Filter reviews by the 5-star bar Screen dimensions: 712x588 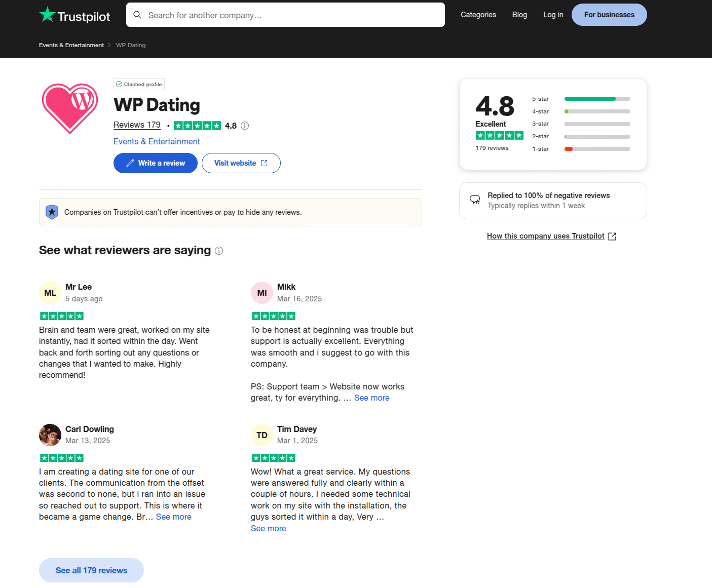click(581, 99)
